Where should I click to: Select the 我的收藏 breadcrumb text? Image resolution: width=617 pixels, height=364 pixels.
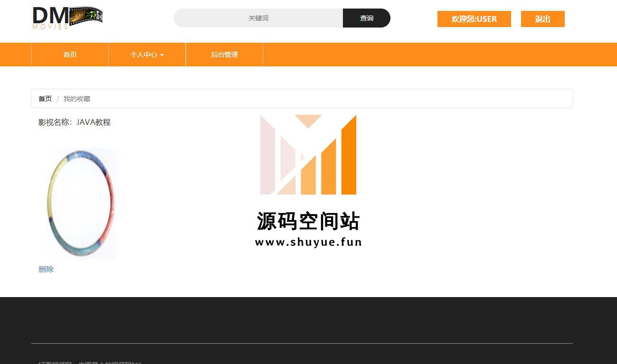click(77, 99)
